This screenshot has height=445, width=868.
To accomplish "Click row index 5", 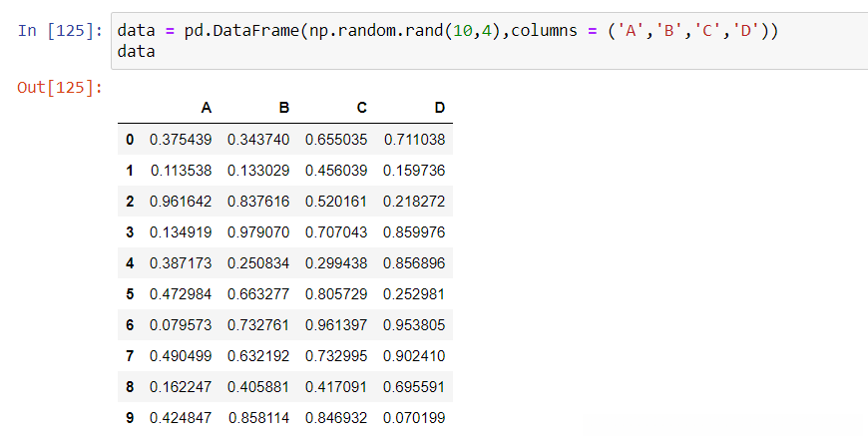I will [130, 294].
